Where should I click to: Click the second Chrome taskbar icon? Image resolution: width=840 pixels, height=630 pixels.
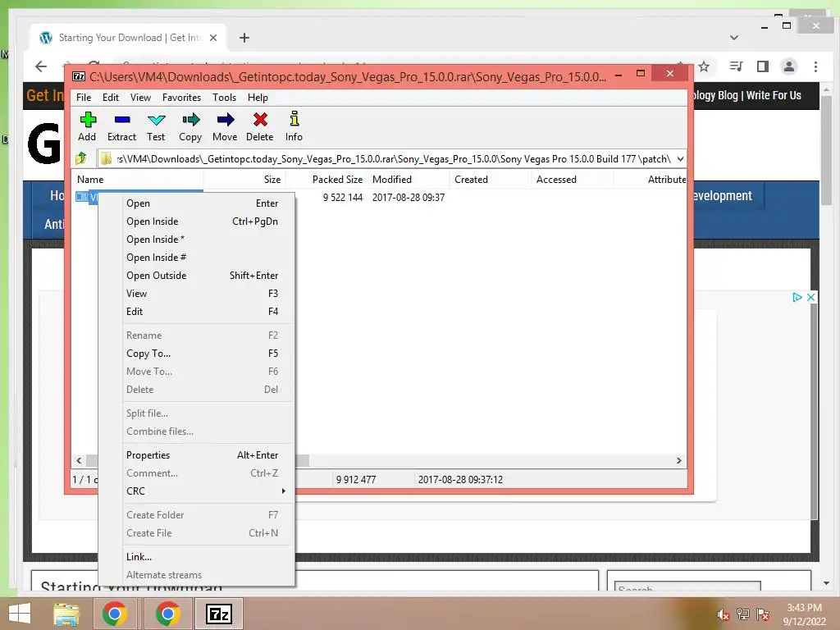click(167, 614)
